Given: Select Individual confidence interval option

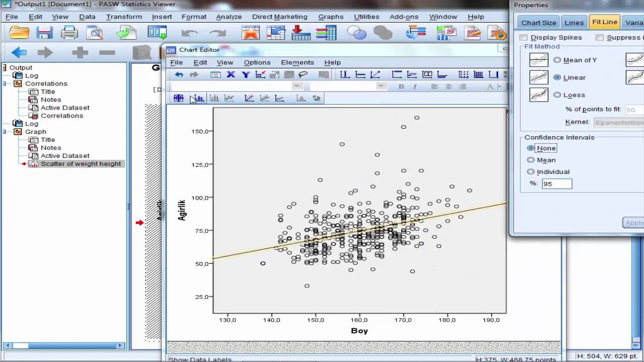Looking at the screenshot, I should click(x=531, y=171).
